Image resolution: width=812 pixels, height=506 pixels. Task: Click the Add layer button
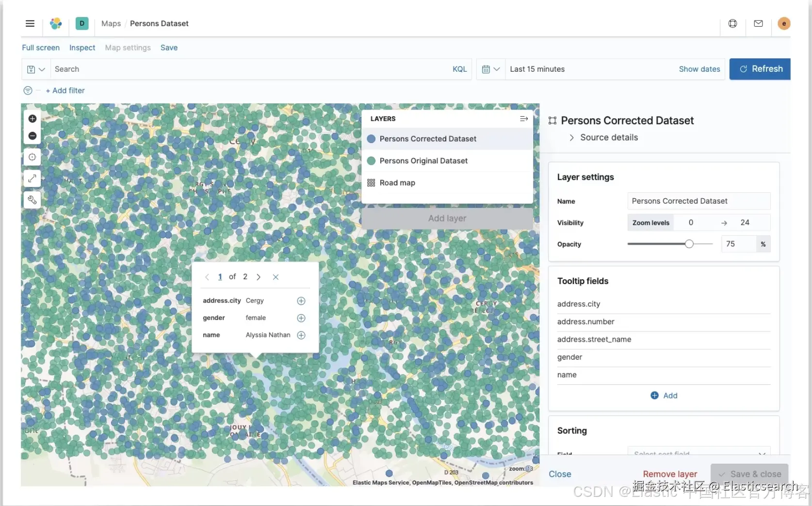click(447, 219)
